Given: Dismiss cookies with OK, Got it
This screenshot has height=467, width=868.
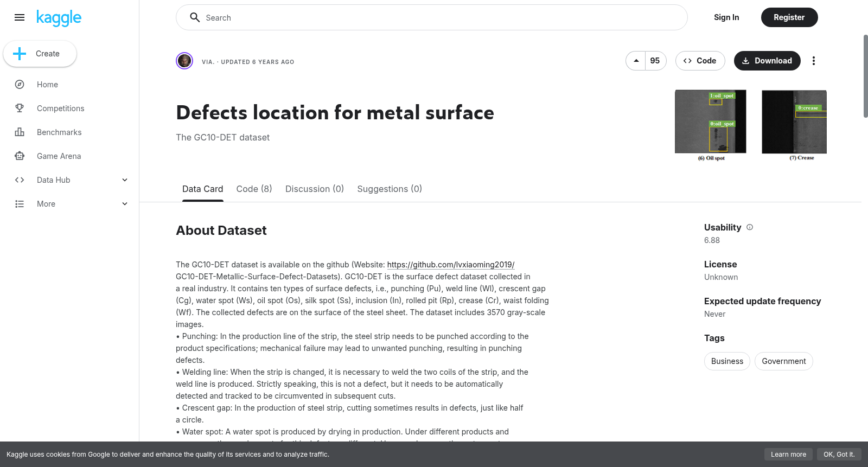Looking at the screenshot, I should 839,455.
